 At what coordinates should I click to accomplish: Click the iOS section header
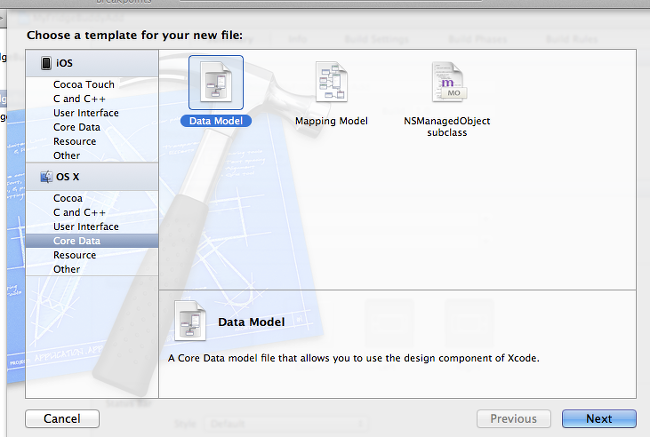pyautogui.click(x=92, y=63)
